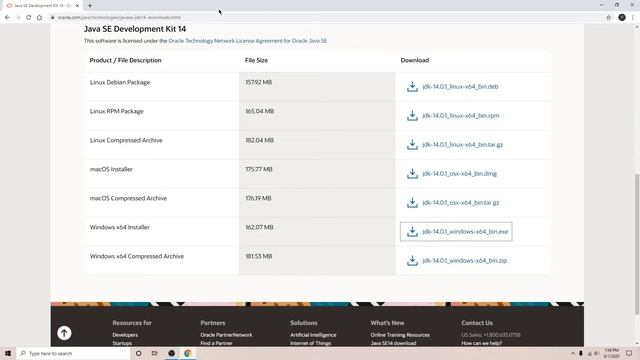Open Task View in the taskbar
Viewport: 640px width, 360px height.
(155, 353)
